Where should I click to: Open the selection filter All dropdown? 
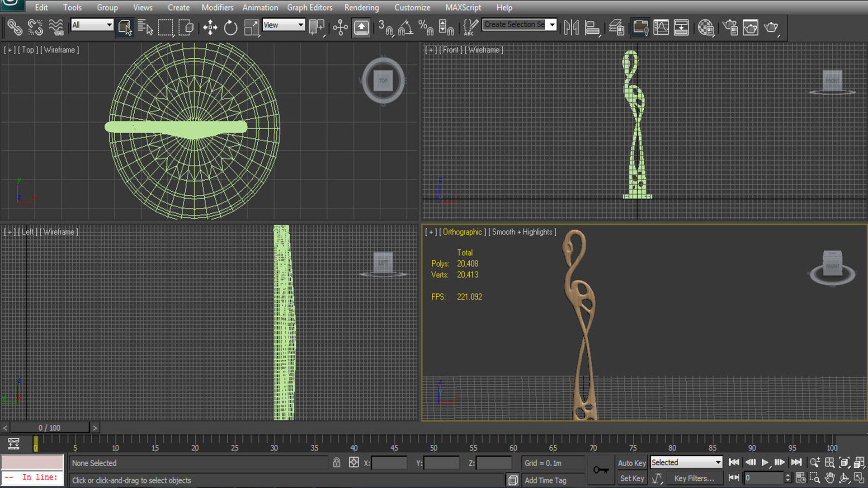click(92, 25)
